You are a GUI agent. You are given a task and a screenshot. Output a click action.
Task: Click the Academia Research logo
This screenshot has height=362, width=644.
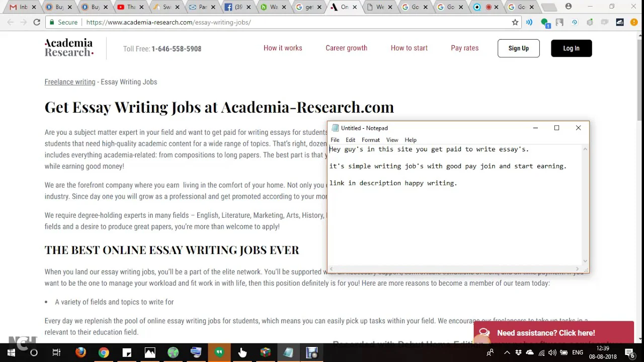[69, 48]
